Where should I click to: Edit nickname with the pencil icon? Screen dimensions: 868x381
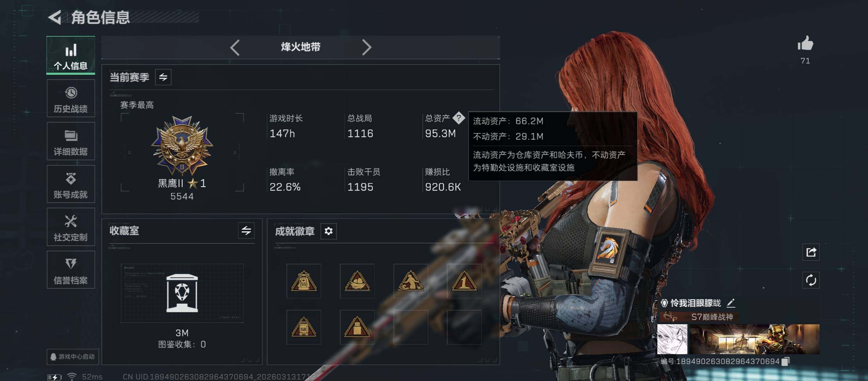[731, 303]
